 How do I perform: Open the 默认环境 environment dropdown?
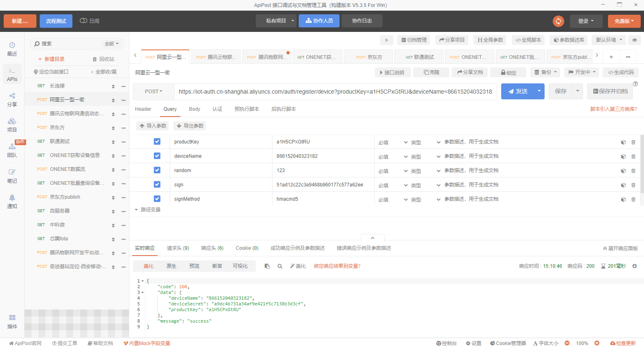coord(609,40)
